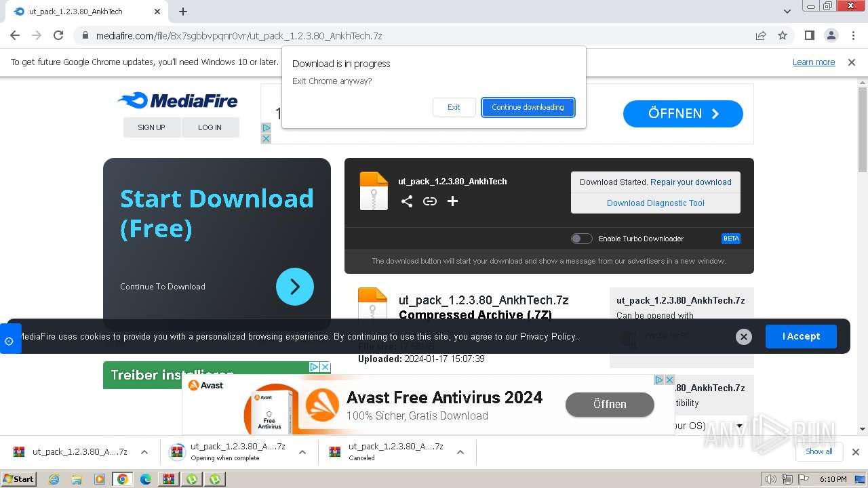The height and width of the screenshot is (488, 868).
Task: Open the Chrome three-dot menu
Action: click(x=852, y=35)
